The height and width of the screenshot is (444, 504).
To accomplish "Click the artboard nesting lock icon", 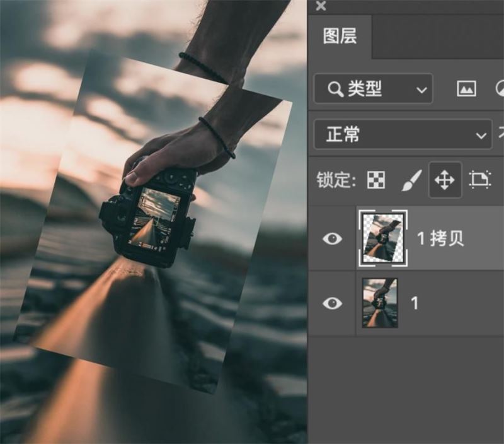I will 480,180.
